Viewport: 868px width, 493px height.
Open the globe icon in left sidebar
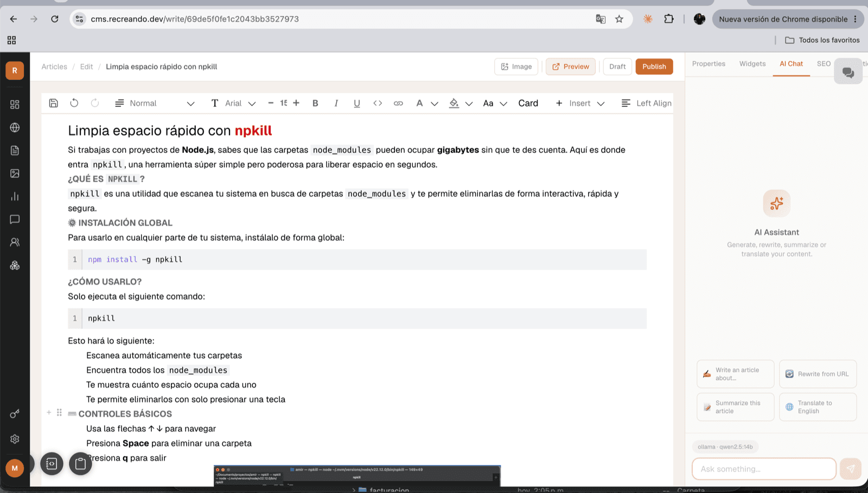click(15, 127)
